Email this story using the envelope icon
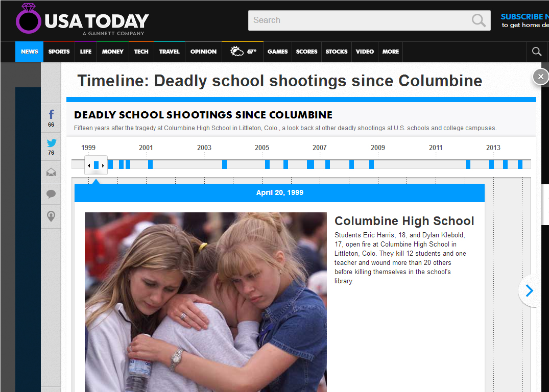This screenshot has width=549, height=392. coord(51,173)
